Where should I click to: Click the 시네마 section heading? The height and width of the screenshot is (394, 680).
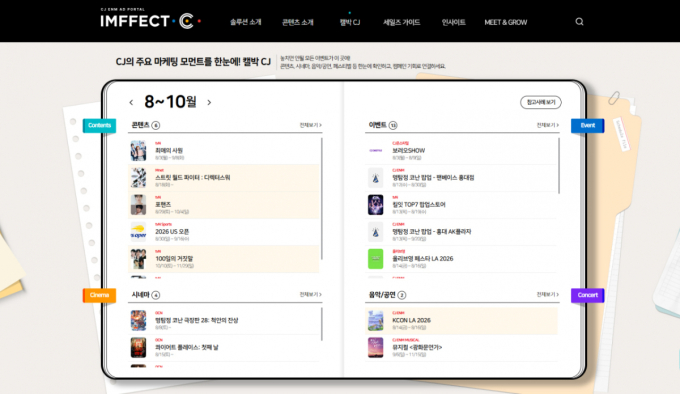[x=141, y=295]
